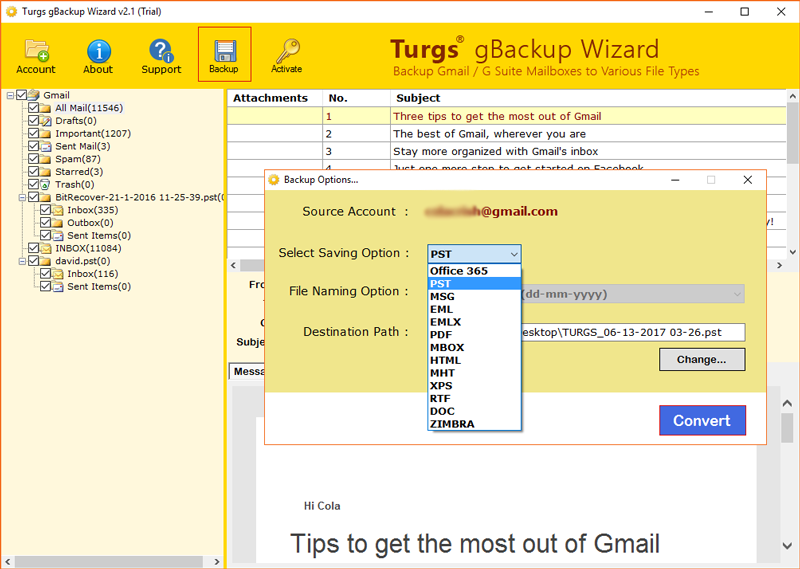This screenshot has height=569, width=800.
Task: Click the email list horizontal scrollbar thumb
Action: pyautogui.click(x=253, y=265)
